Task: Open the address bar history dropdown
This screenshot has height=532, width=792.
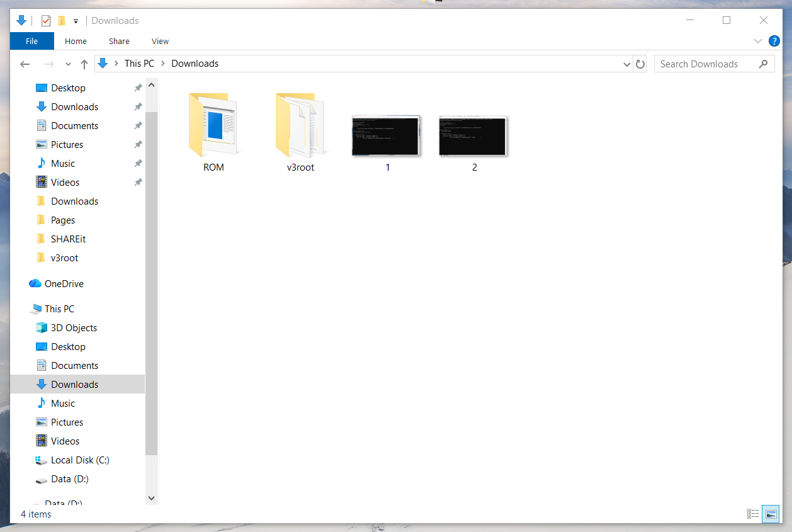Action: click(x=627, y=64)
